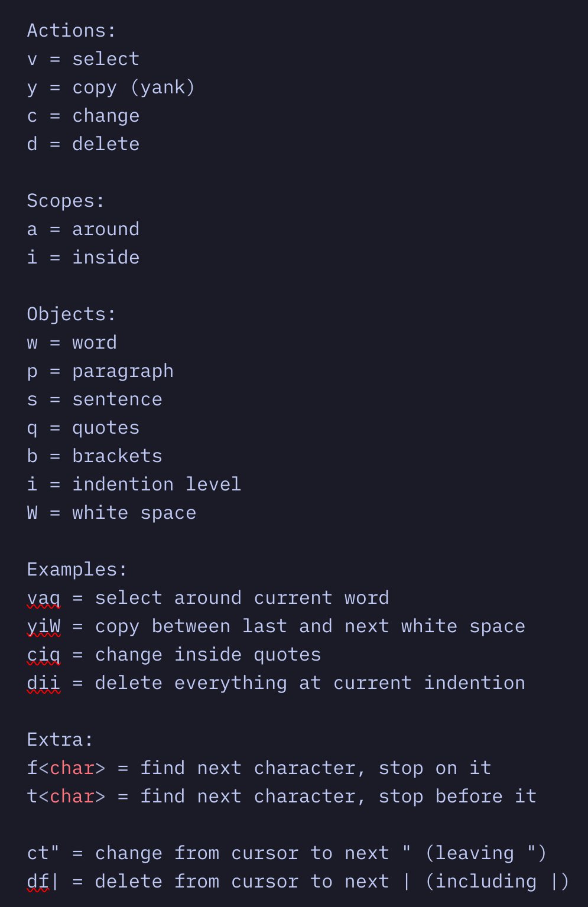Viewport: 588px width, 907px height.
Task: Click the "white space" text in Objects
Action: point(134,513)
